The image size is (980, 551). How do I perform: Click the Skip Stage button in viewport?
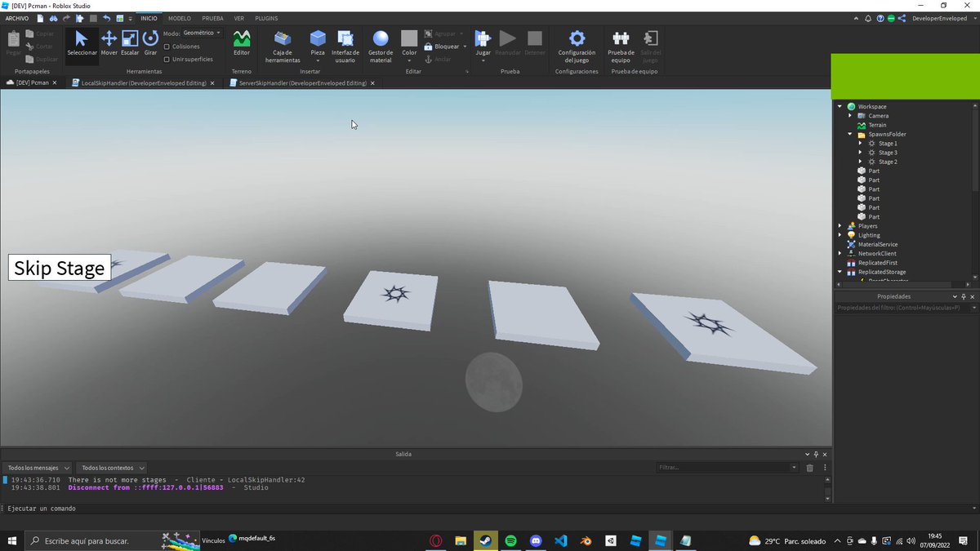click(60, 268)
